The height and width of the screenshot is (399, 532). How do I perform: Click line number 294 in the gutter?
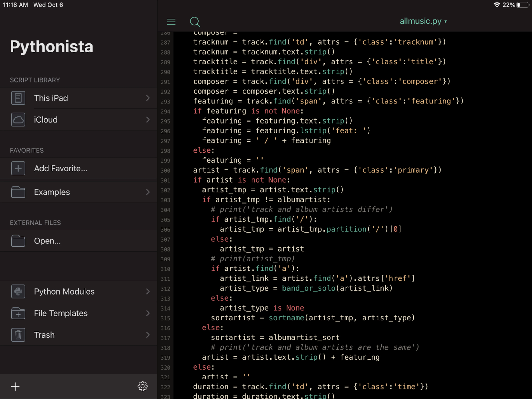coord(165,111)
